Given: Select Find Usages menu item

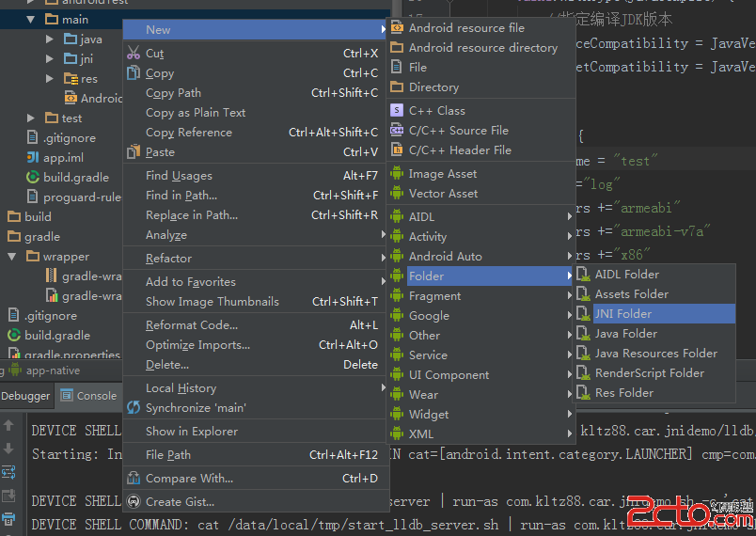Looking at the screenshot, I should tap(256, 176).
